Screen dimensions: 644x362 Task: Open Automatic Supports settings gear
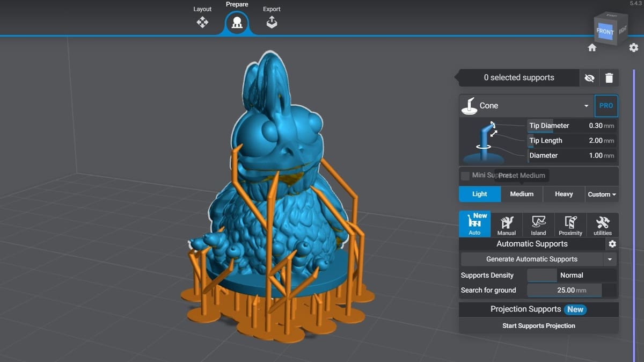tap(612, 244)
